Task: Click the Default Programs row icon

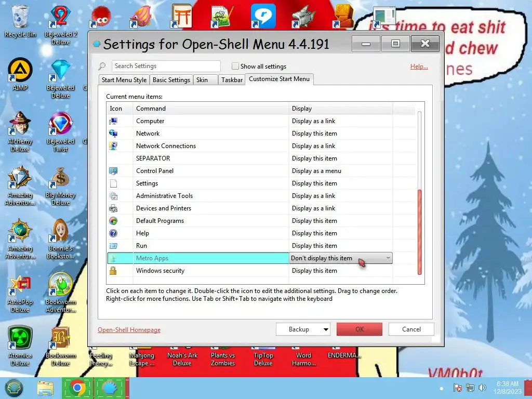Action: click(113, 221)
